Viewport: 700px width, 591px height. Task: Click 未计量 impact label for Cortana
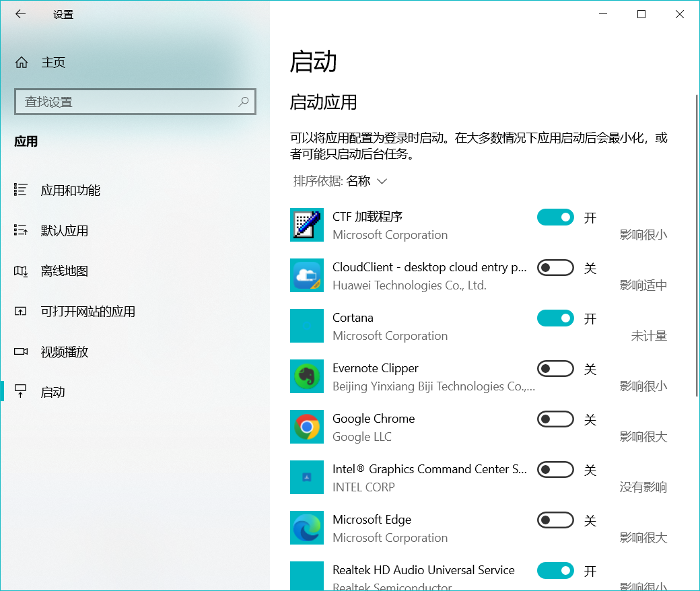pyautogui.click(x=649, y=336)
